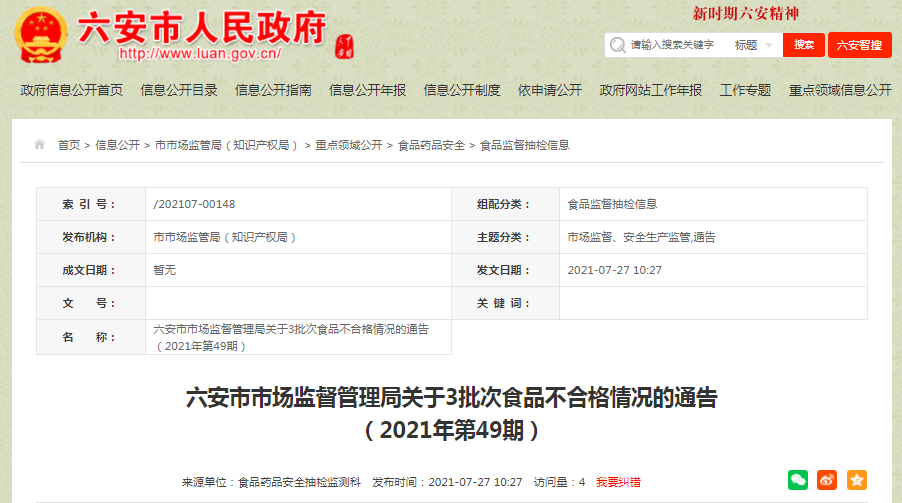Click the 访问量：4 counter
This screenshot has width=902, height=503.
pyautogui.click(x=559, y=482)
